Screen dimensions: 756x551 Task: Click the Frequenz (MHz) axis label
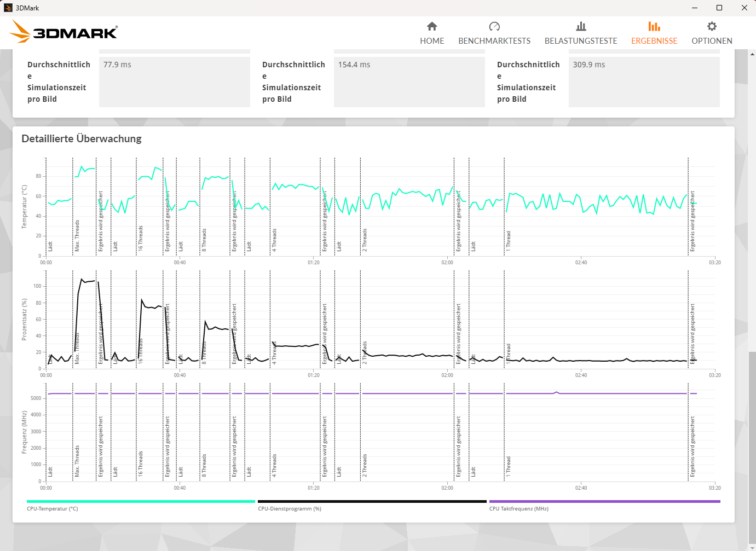[x=24, y=432]
